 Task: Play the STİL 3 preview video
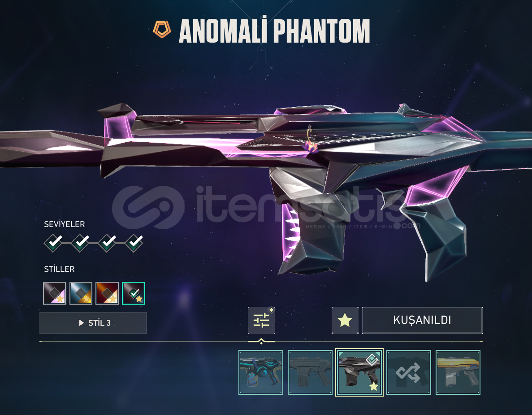[x=93, y=323]
